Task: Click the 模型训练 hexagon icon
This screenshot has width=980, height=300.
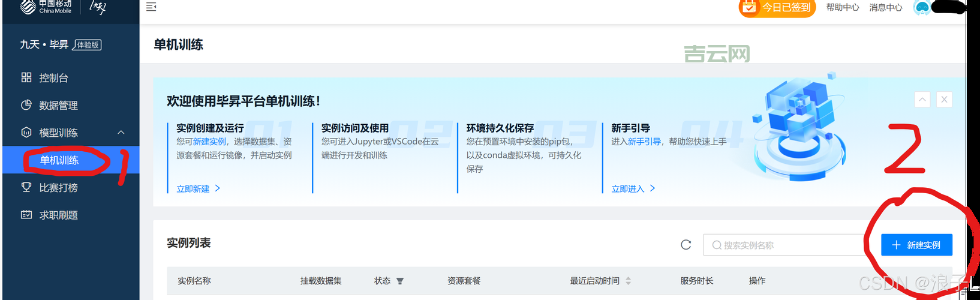Action: tap(26, 133)
